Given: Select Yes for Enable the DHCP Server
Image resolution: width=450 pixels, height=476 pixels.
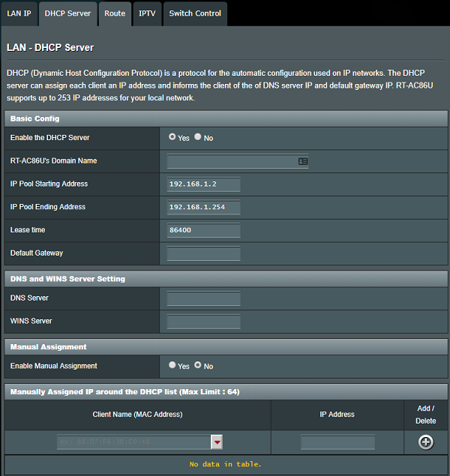Looking at the screenshot, I should coord(172,137).
